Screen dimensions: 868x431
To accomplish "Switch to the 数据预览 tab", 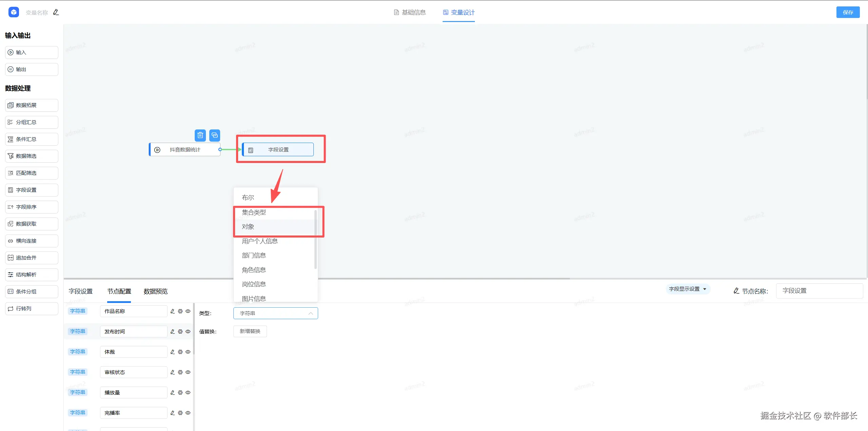I will pyautogui.click(x=155, y=291).
